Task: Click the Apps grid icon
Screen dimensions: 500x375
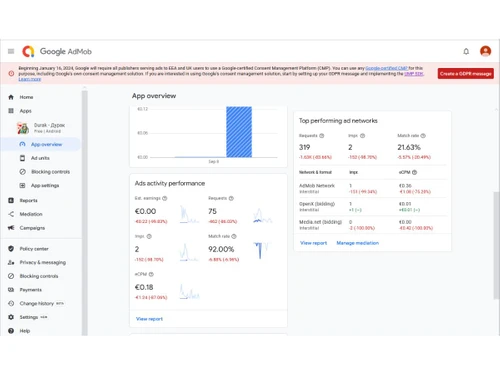Action: click(11, 111)
